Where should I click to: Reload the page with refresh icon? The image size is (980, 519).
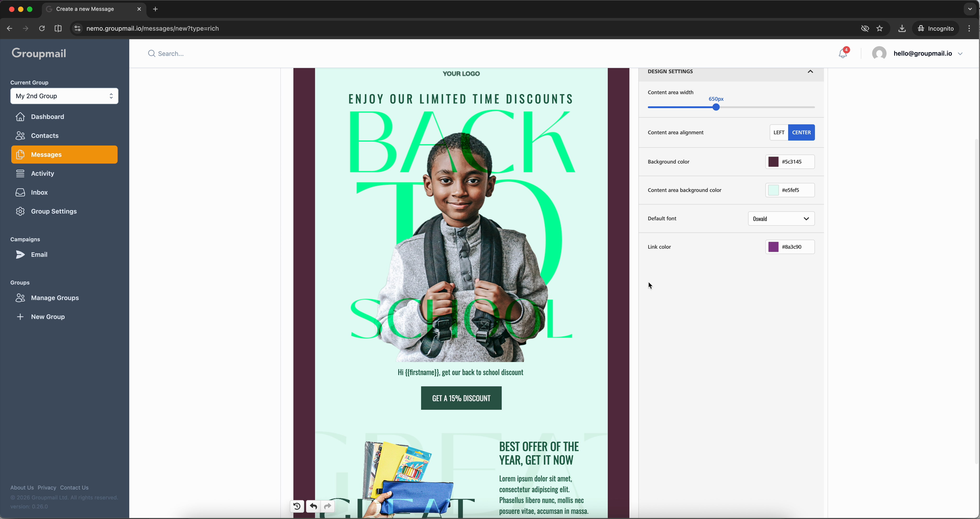(x=42, y=28)
